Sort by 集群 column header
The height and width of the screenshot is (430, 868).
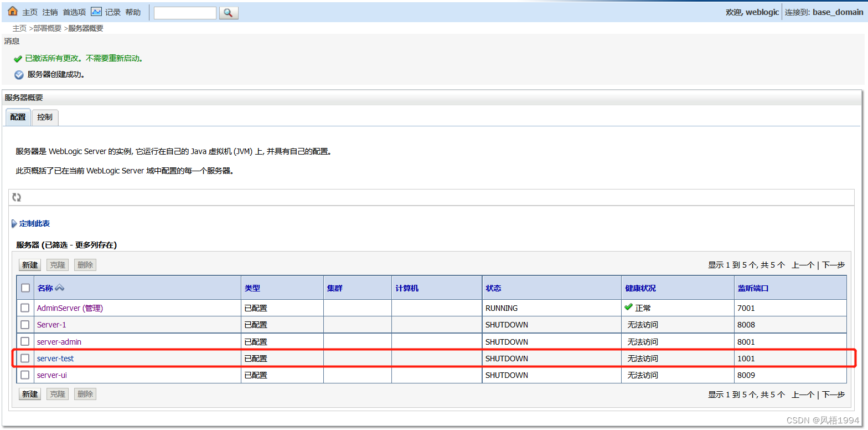[x=334, y=288]
